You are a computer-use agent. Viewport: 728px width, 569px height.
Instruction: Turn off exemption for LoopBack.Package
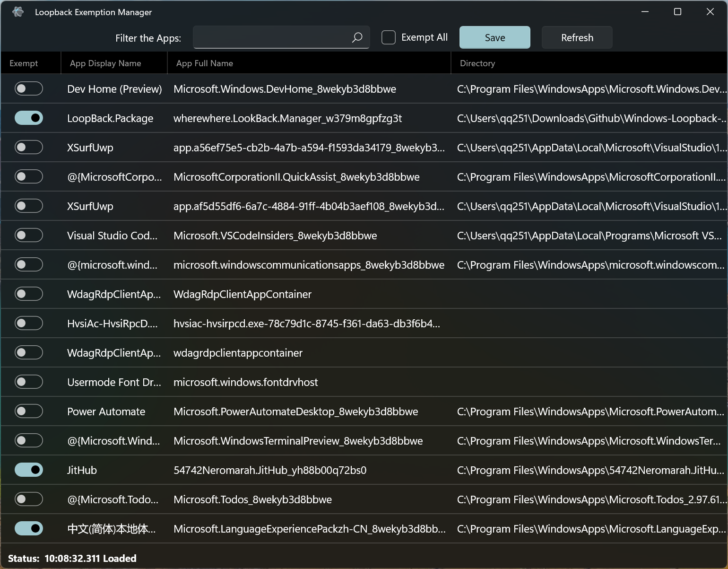(x=29, y=118)
